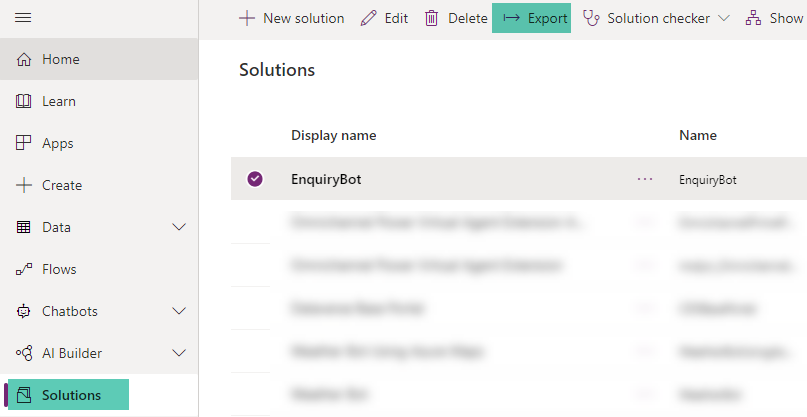Screen dimensions: 807x417
Task: Deselect the EnquiryBot row checkmark
Action: [255, 179]
